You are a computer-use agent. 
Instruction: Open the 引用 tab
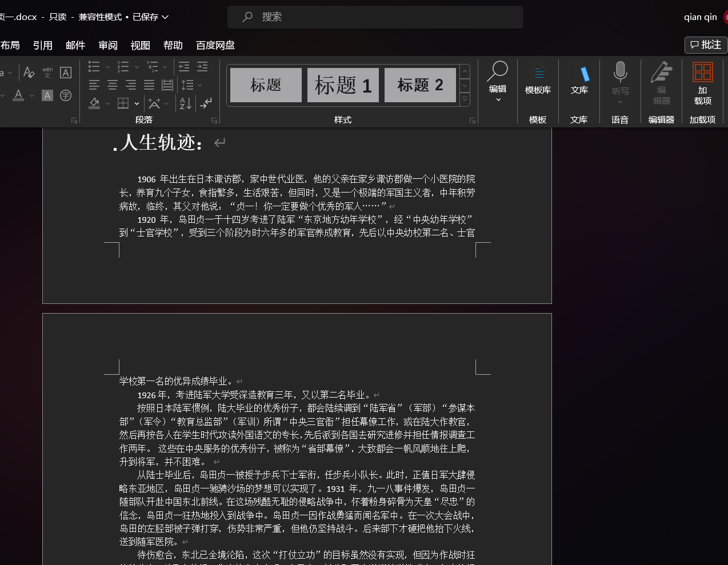coord(43,45)
